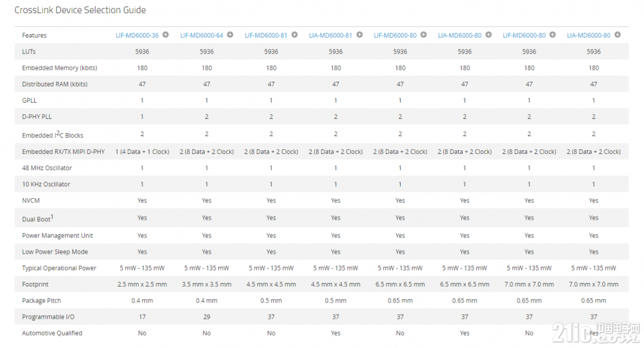Open LIA-MD6000-80 link above 7.0 mm footprint
Viewport: 644px width, 348px height.
click(x=589, y=35)
